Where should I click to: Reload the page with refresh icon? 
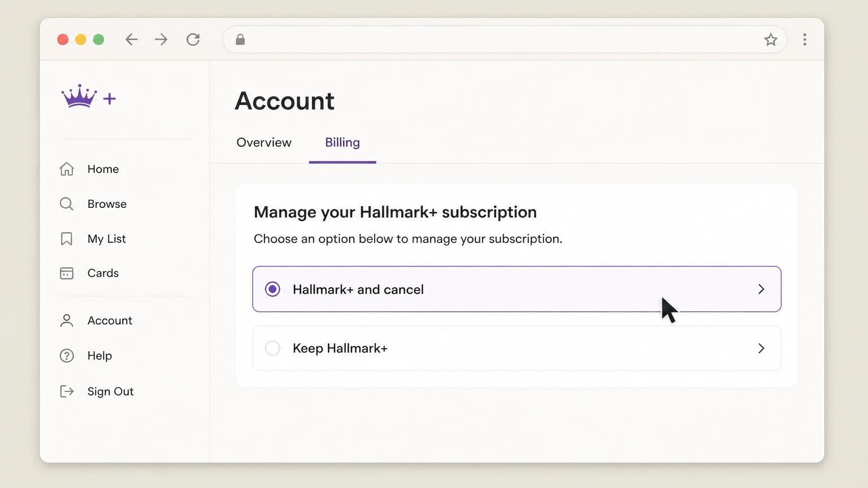click(193, 40)
